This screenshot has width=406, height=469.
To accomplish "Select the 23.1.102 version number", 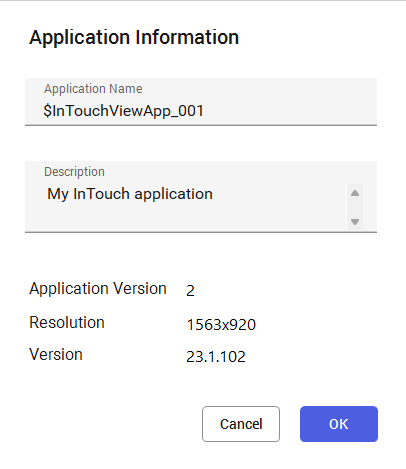I will coord(216,357).
